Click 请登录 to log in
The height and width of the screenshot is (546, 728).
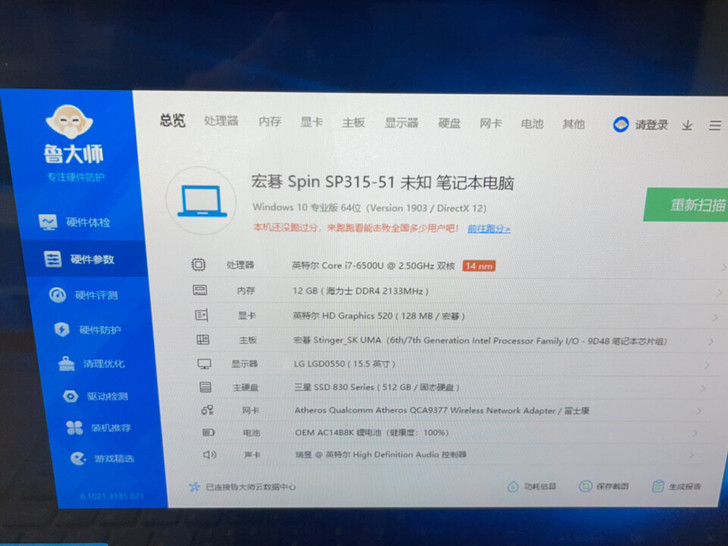click(651, 125)
